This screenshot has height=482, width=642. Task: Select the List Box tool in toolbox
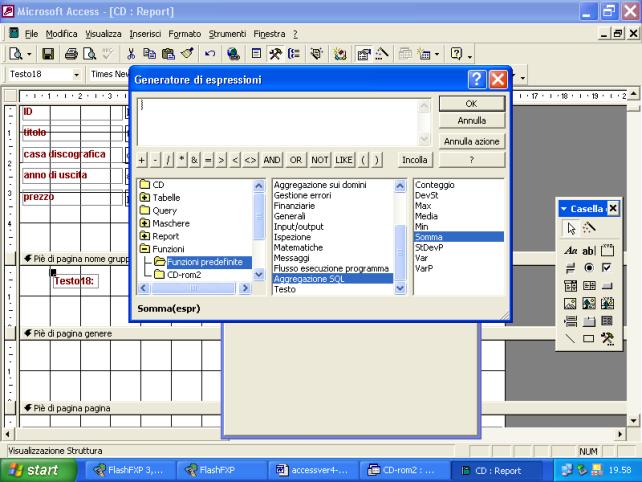click(x=589, y=285)
